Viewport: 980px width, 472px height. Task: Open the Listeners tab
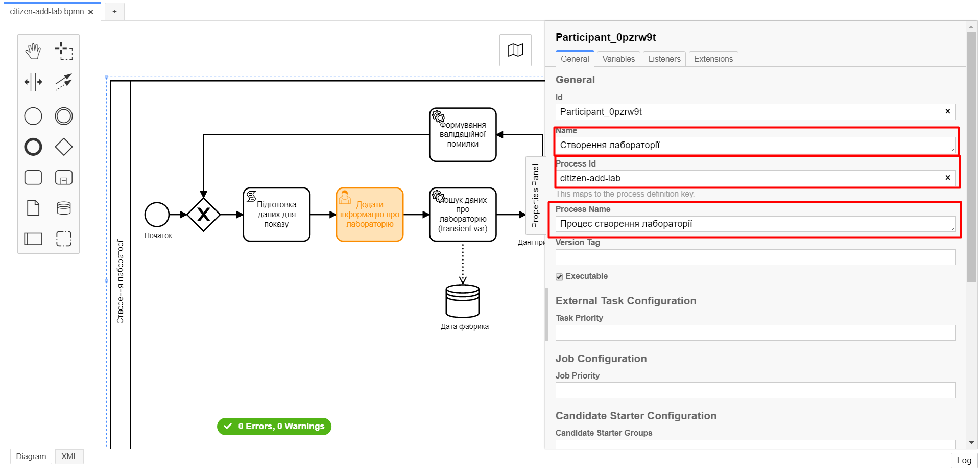tap(664, 59)
